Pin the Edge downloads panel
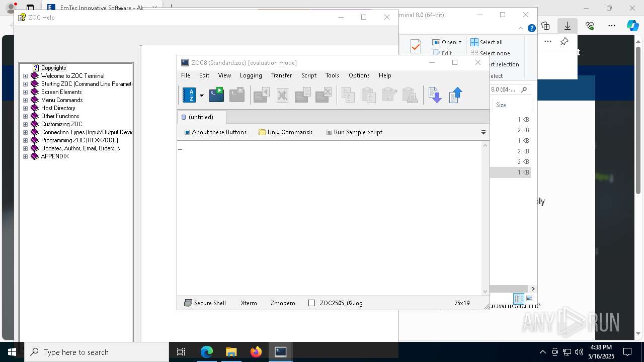 [565, 42]
